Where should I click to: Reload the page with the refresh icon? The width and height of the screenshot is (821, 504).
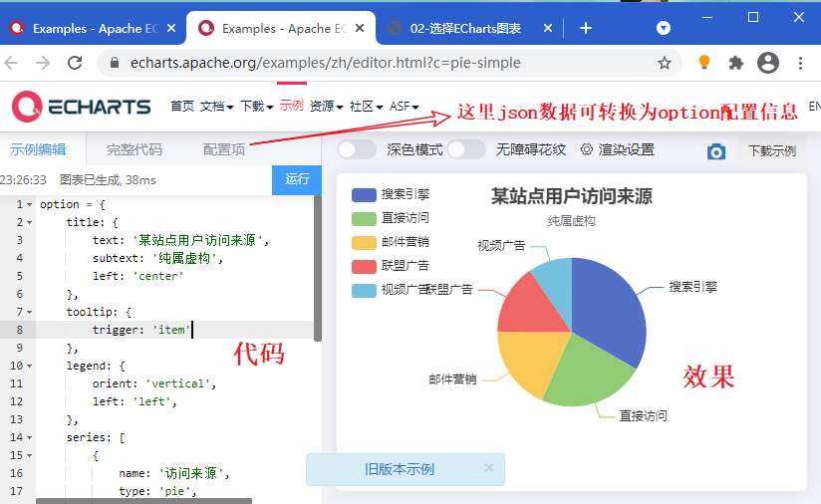pos(75,64)
